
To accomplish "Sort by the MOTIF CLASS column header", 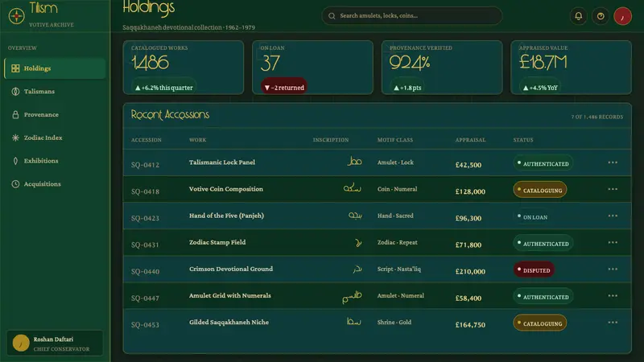I will [x=395, y=140].
